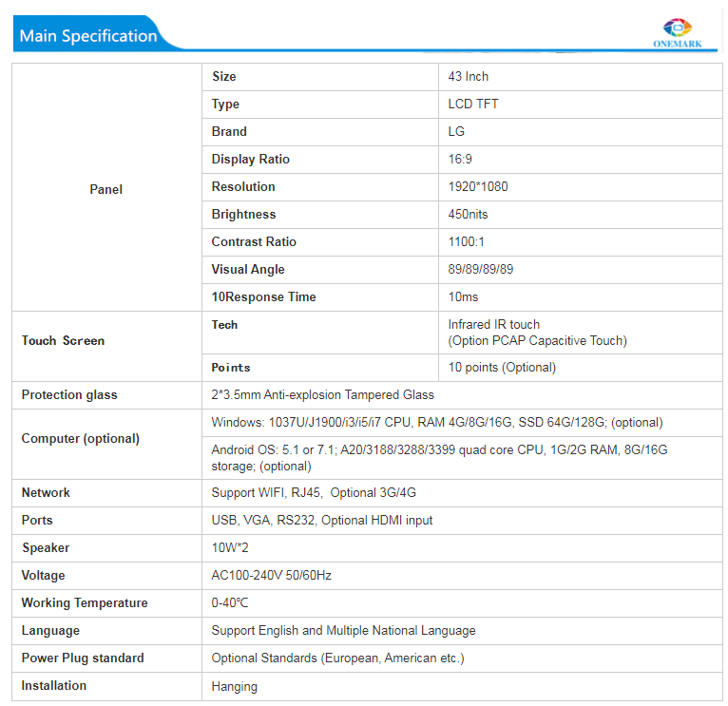
Task: Select the 1920*1080 value
Action: click(x=478, y=186)
